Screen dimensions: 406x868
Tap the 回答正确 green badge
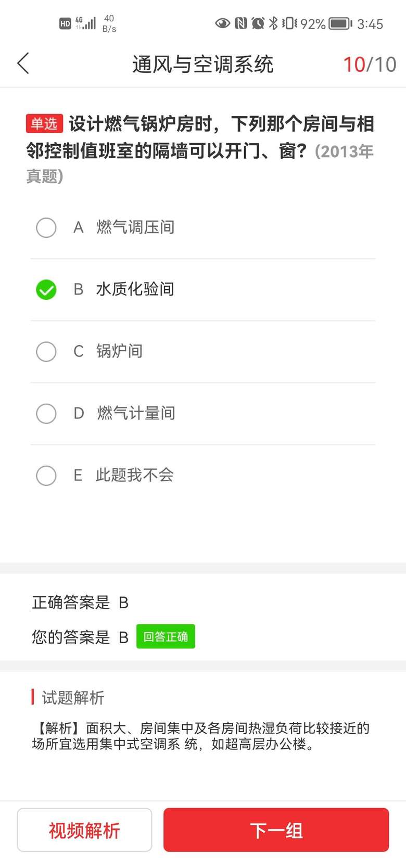pos(166,636)
